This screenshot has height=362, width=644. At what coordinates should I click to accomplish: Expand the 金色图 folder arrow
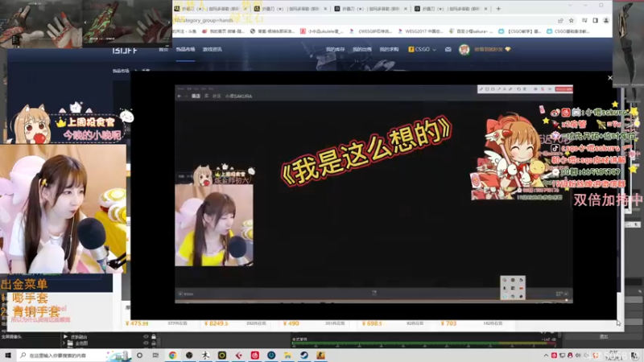coord(64,343)
